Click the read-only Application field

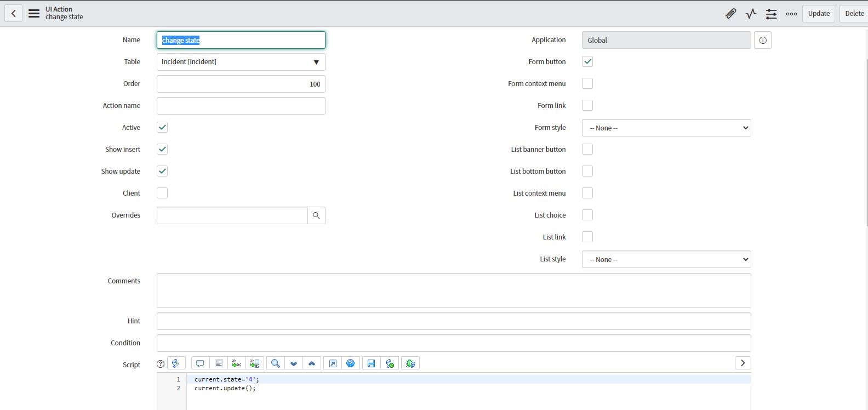pyautogui.click(x=666, y=40)
